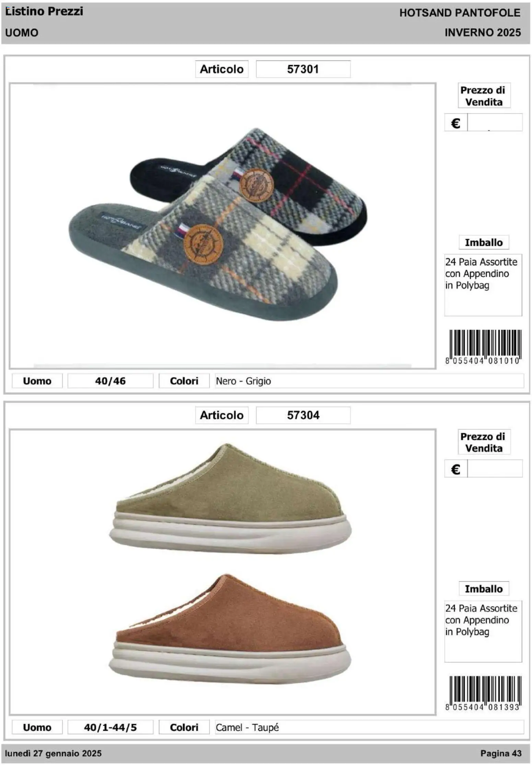Click the first Imballo packaging description box

(x=483, y=285)
